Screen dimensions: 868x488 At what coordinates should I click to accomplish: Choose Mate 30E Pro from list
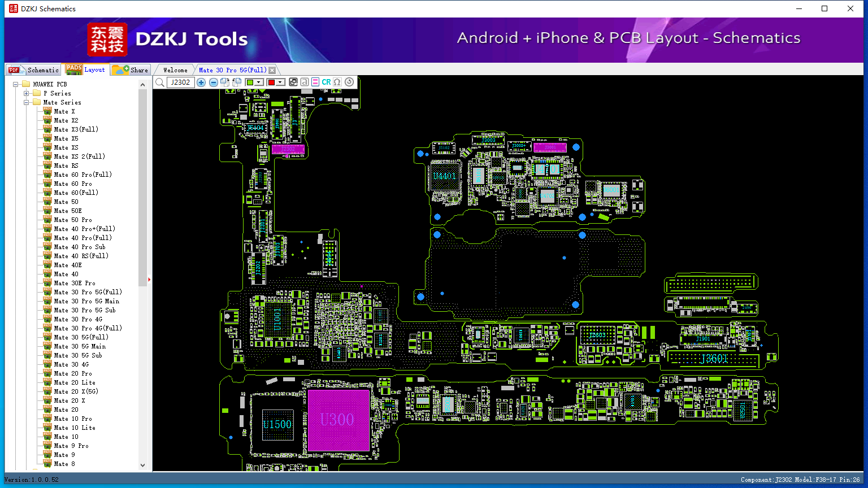click(x=75, y=283)
